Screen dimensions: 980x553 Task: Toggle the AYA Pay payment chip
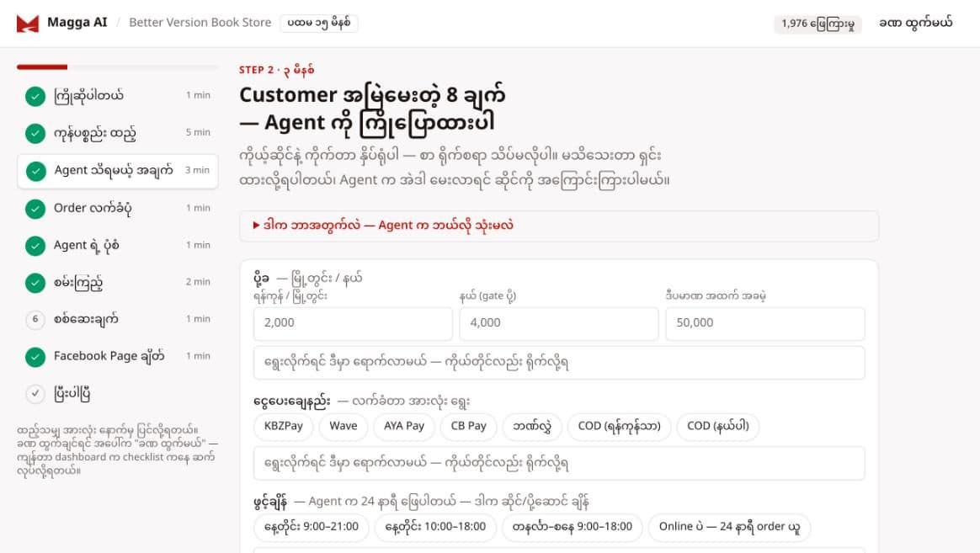[404, 426]
